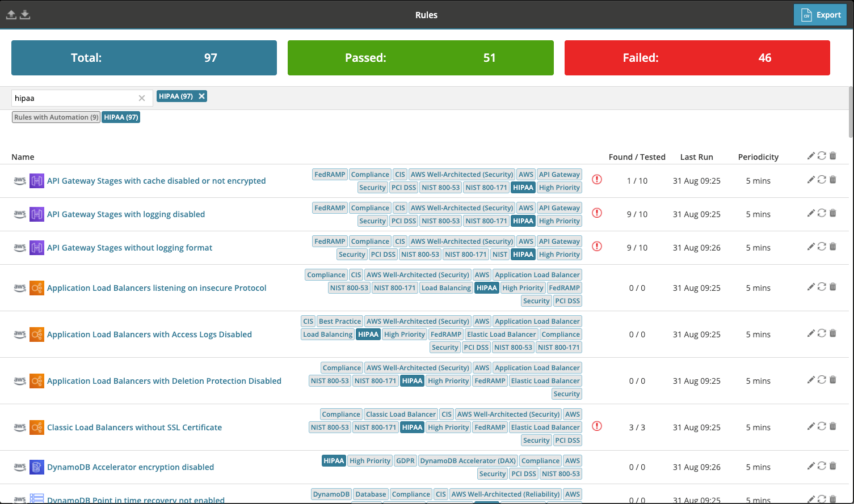The width and height of the screenshot is (854, 504).
Task: Open Classic Load Balancers without SSL Certificate
Action: point(134,427)
